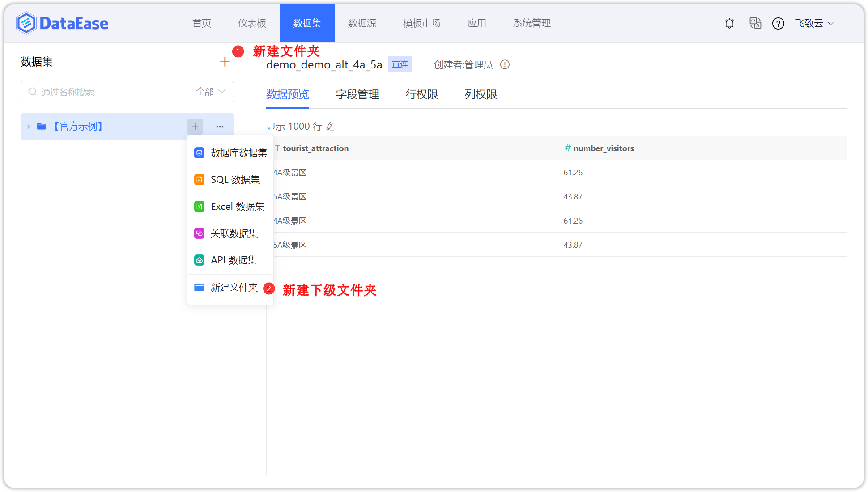
Task: Choose API 数据集 from the menu
Action: click(230, 260)
